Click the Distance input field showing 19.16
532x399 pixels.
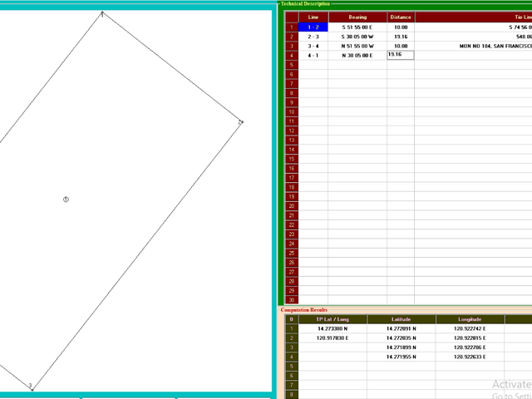[x=401, y=55]
